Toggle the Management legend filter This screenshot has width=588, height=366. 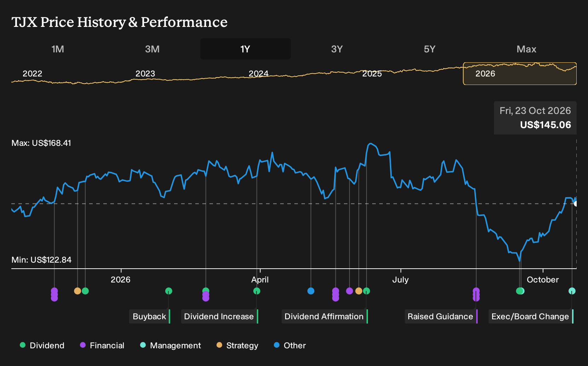[x=171, y=345]
